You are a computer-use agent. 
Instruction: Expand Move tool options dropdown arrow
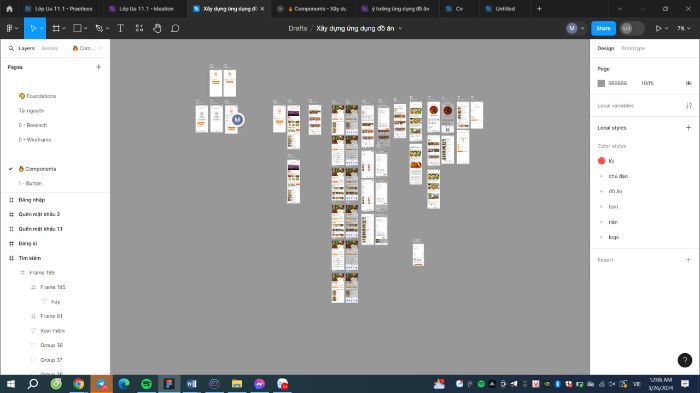(x=42, y=28)
